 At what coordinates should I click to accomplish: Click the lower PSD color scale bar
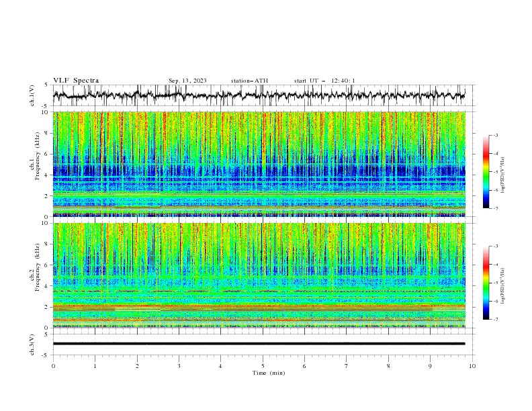pyautogui.click(x=486, y=283)
